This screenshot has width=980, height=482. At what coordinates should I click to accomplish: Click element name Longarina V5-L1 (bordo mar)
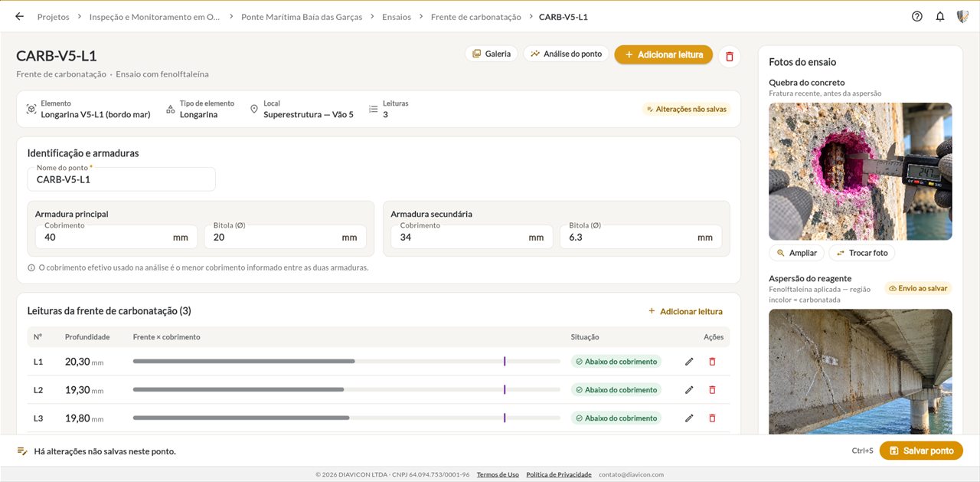pyautogui.click(x=96, y=114)
